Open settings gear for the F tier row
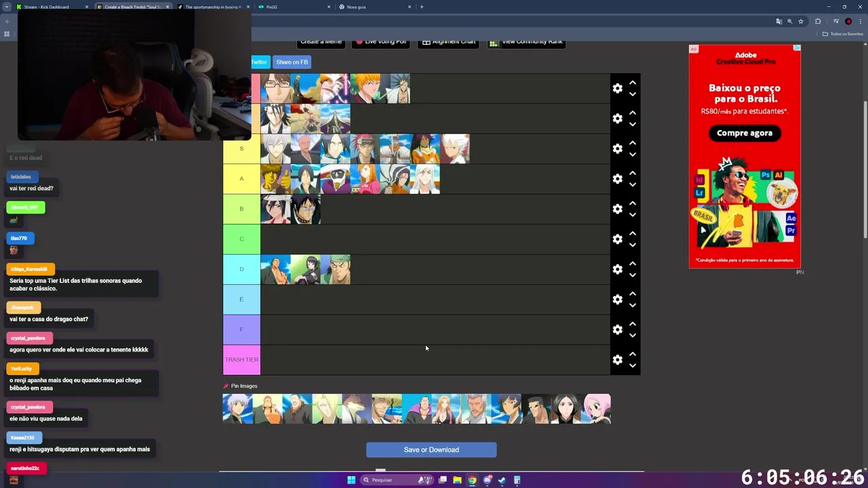 coord(617,329)
